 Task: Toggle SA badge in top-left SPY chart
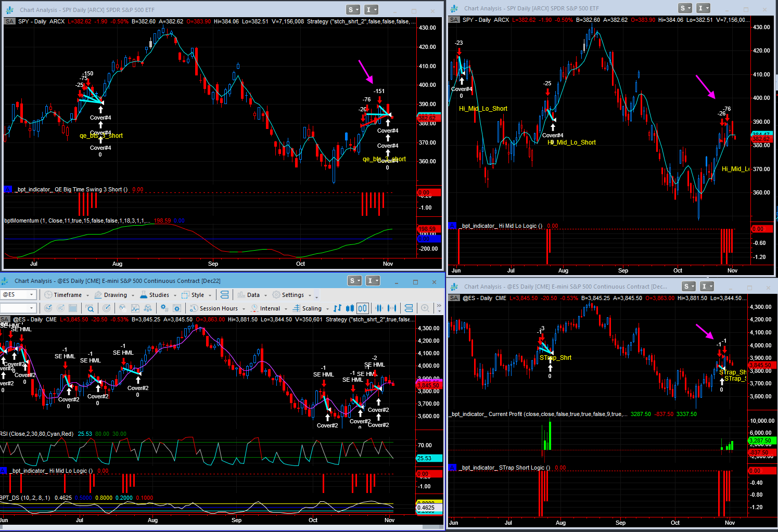pyautogui.click(x=10, y=21)
